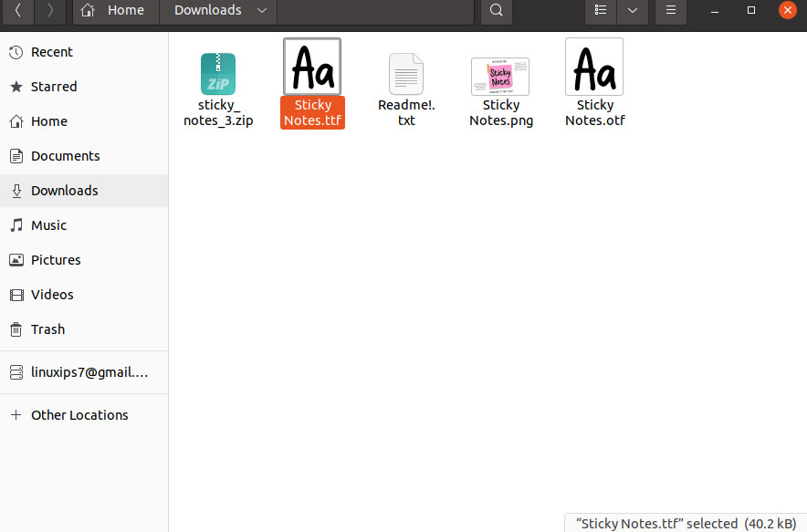Toggle the list view layout button

600,12
